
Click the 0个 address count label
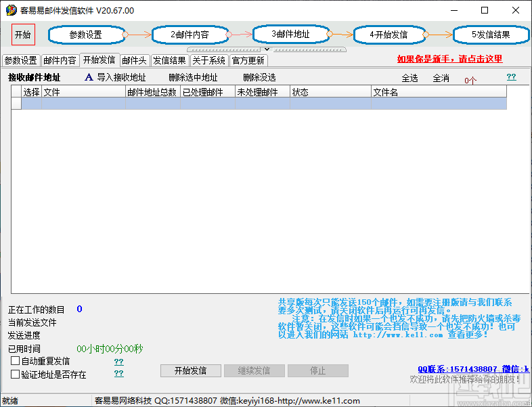pyautogui.click(x=470, y=81)
